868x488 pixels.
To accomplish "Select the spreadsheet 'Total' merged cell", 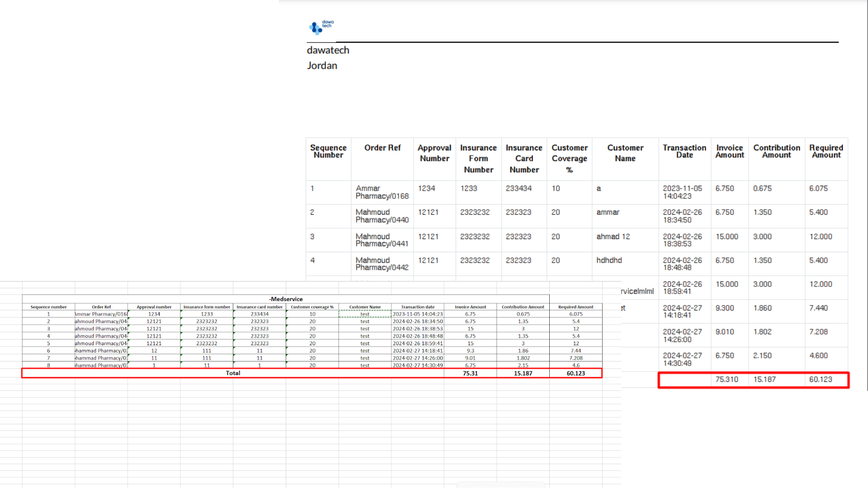I will click(233, 373).
